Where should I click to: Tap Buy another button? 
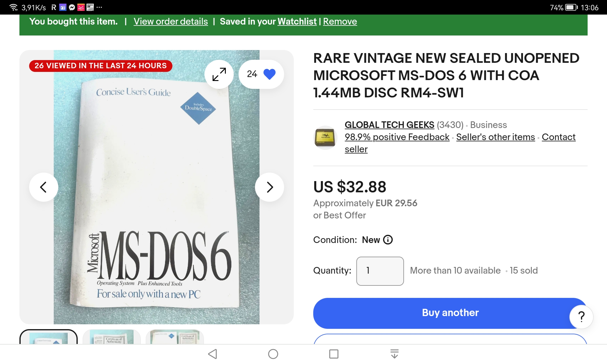(449, 312)
